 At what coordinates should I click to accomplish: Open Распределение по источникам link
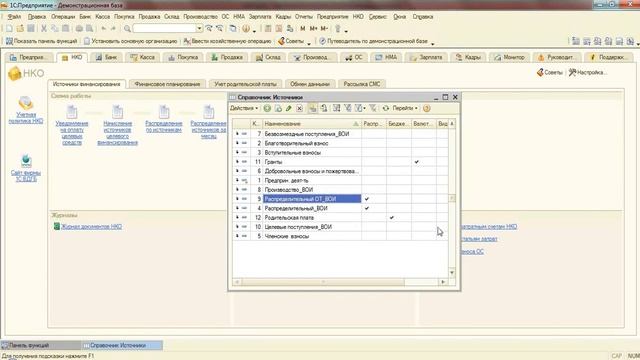[x=164, y=127]
